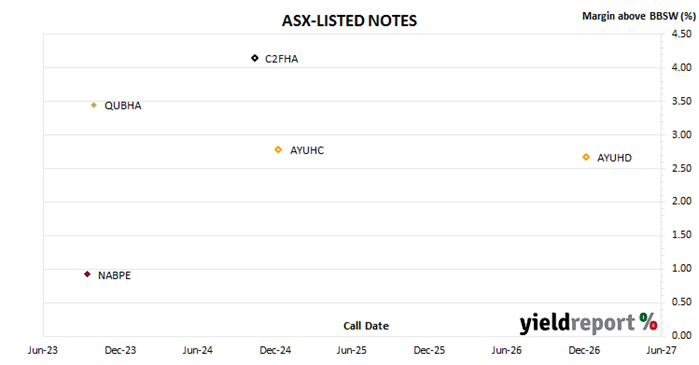Screen dimensions: 699x365
Task: Click the Call Date axis title
Action: pos(366,326)
